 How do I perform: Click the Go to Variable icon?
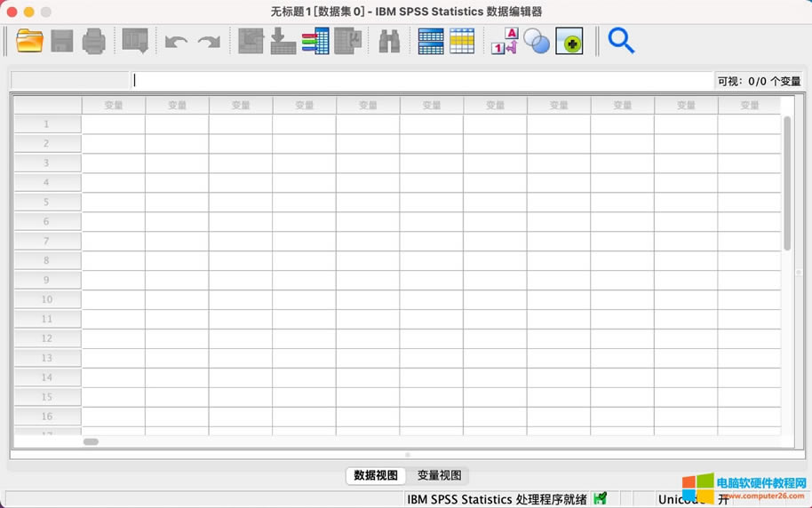(x=283, y=41)
